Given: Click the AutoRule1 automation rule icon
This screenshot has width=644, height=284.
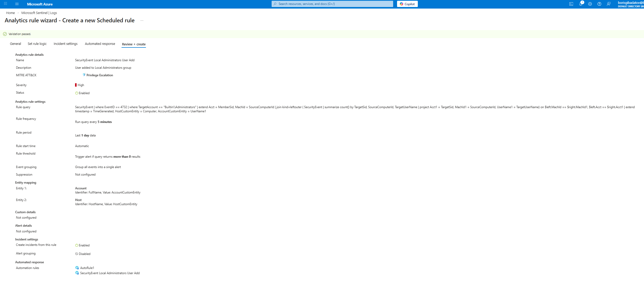Looking at the screenshot, I should [77, 268].
